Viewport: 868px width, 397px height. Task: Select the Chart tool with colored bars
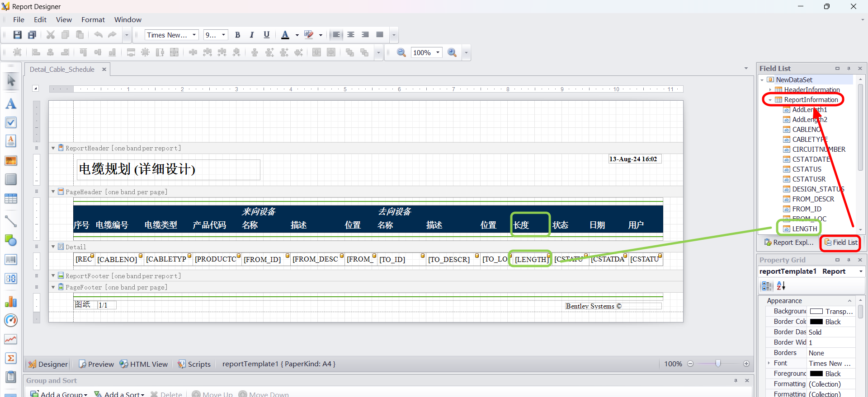click(11, 302)
